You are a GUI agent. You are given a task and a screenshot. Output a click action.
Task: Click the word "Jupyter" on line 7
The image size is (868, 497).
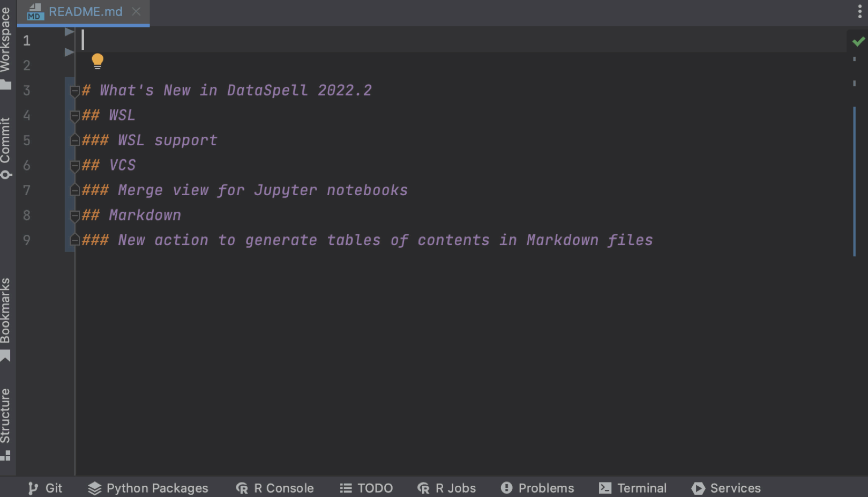pyautogui.click(x=286, y=190)
